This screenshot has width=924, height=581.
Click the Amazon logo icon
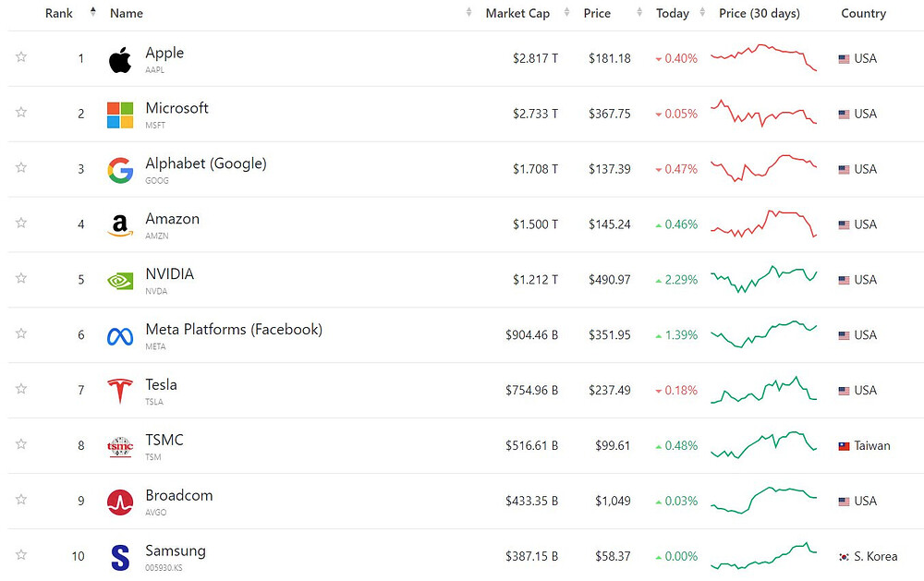pos(120,225)
